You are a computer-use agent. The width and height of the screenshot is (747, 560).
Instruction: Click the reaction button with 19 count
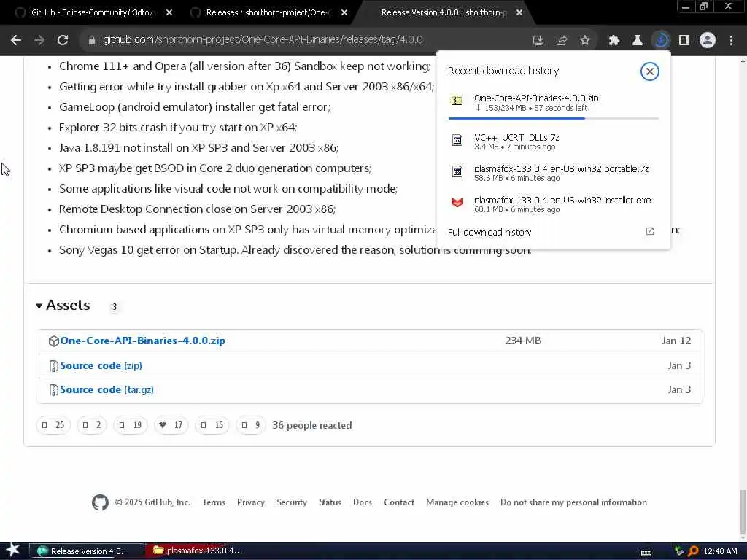click(x=131, y=425)
